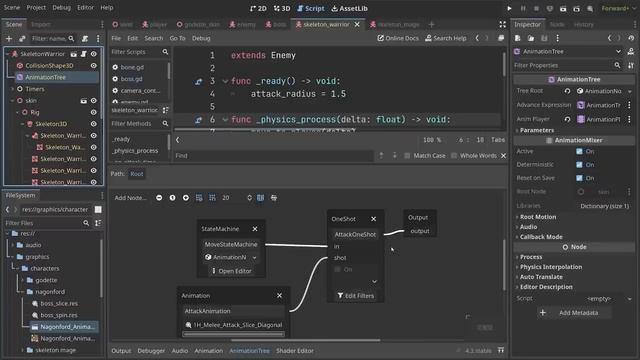This screenshot has height=360, width=640.
Task: Click the animation progress bar in Animation node
Action: [x=233, y=334]
